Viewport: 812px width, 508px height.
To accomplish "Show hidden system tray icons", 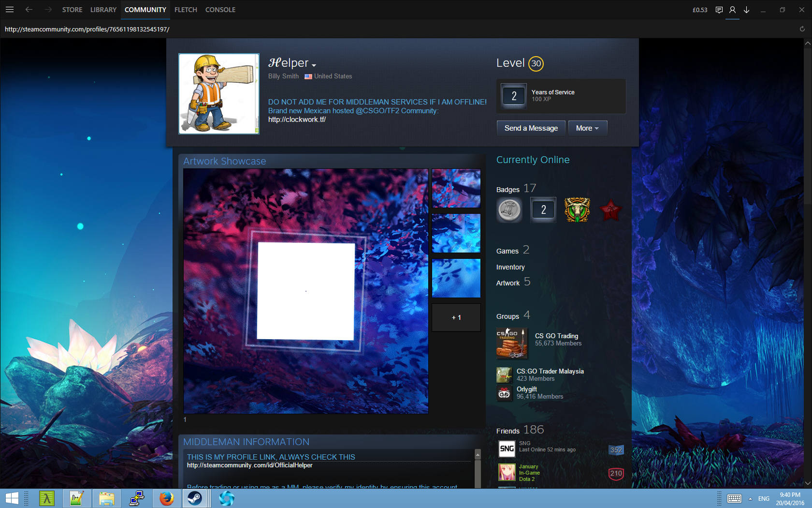I will click(750, 499).
